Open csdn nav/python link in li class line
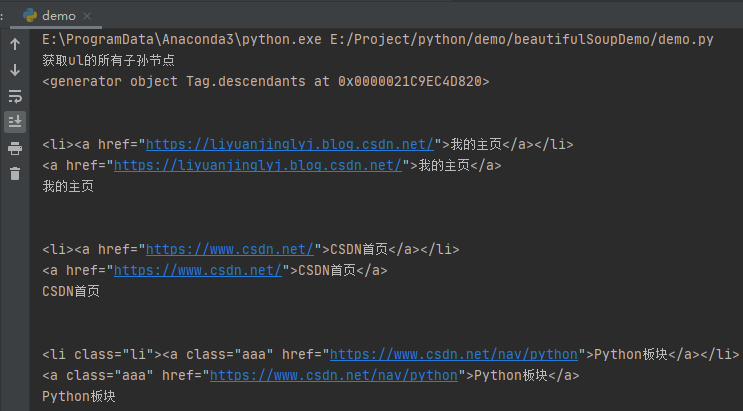Screen dimensions: 743x411 [454, 354]
